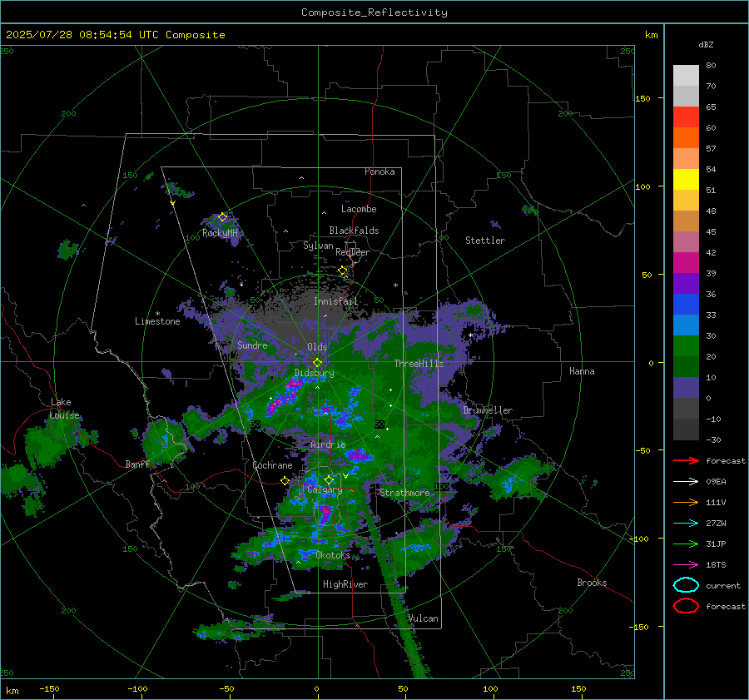Viewport: 749px width, 700px height.
Task: Click the Sylvan label on map
Action: [318, 246]
